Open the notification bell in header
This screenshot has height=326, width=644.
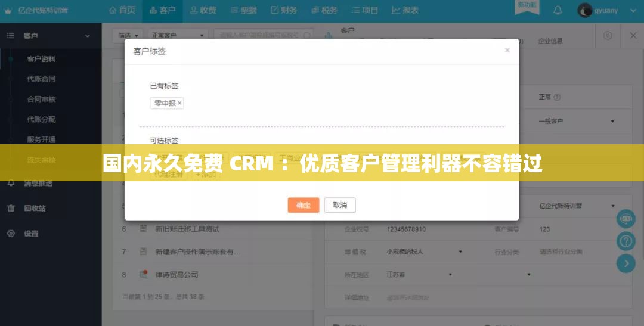click(558, 10)
